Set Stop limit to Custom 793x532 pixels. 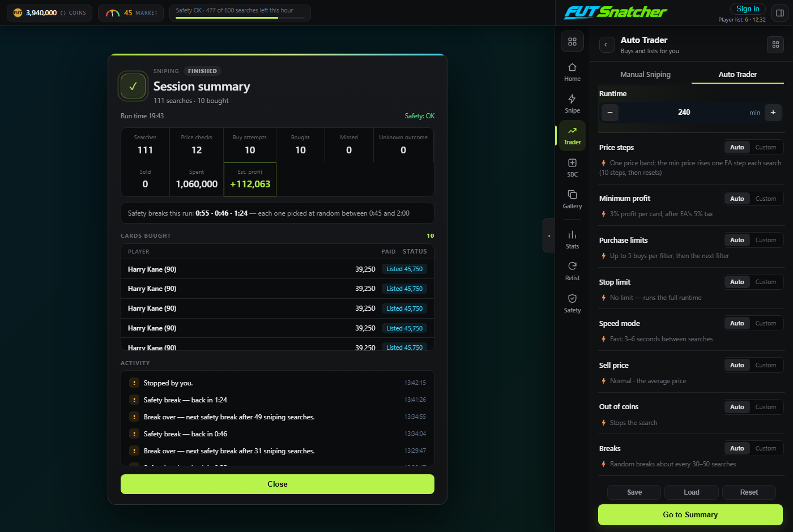tap(766, 282)
